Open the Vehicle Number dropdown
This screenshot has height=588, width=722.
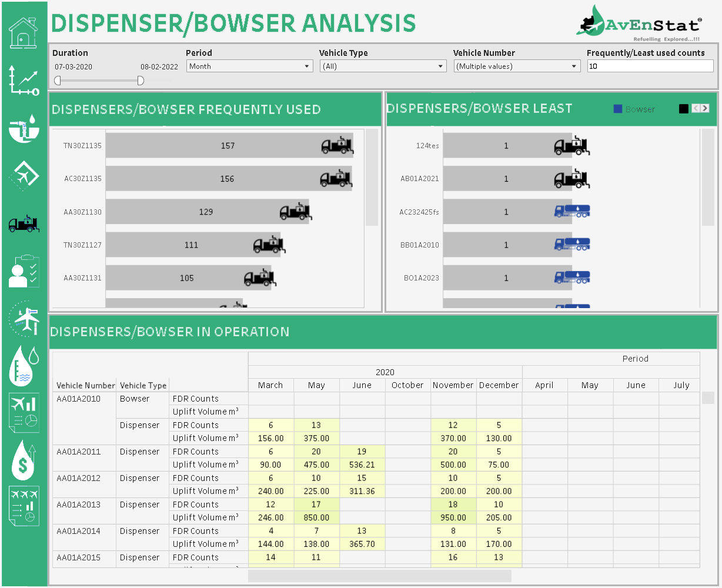tap(517, 66)
